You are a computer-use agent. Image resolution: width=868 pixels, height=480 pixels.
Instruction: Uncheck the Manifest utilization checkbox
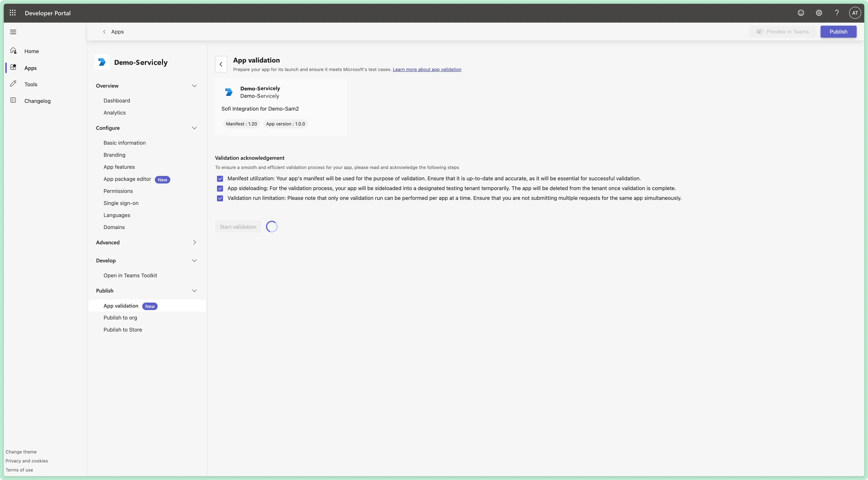click(220, 179)
